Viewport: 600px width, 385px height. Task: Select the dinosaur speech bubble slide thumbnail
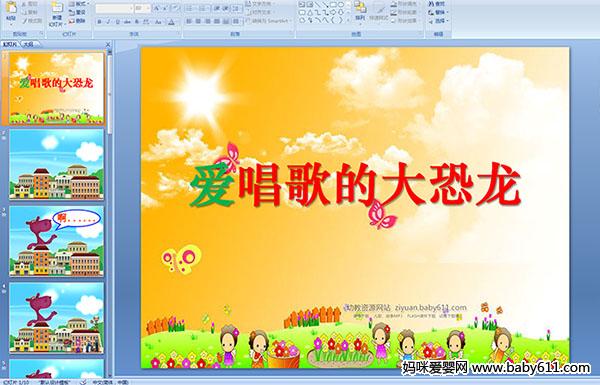56,241
